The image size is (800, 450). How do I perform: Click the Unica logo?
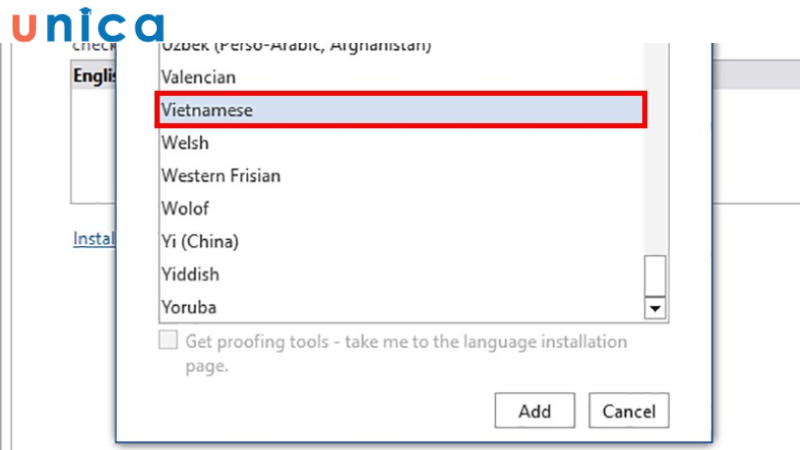[x=88, y=26]
